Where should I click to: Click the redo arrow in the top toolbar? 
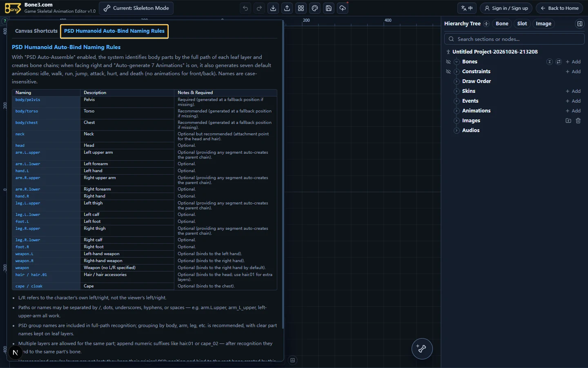coord(259,8)
